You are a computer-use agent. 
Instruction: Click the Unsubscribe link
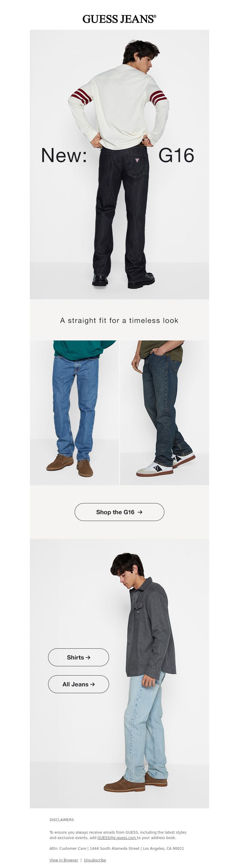(95, 860)
